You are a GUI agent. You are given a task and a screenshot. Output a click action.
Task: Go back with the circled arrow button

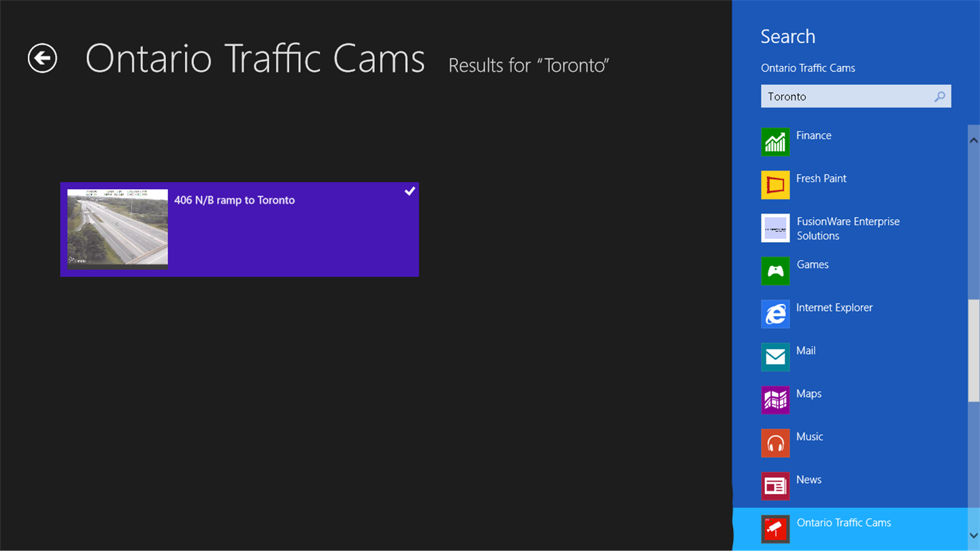pyautogui.click(x=42, y=58)
